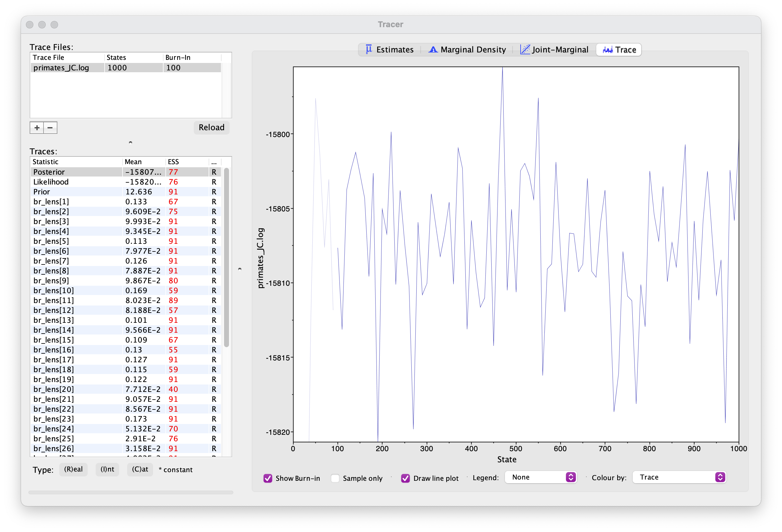The image size is (782, 532).
Task: Open the Colour by dropdown set to Trace
Action: click(x=679, y=477)
